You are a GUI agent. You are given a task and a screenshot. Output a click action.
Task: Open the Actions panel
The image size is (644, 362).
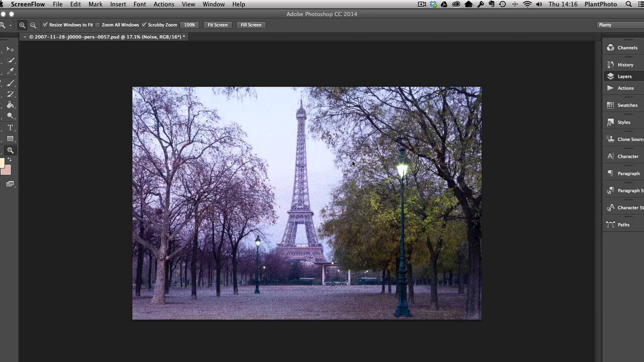coord(623,88)
